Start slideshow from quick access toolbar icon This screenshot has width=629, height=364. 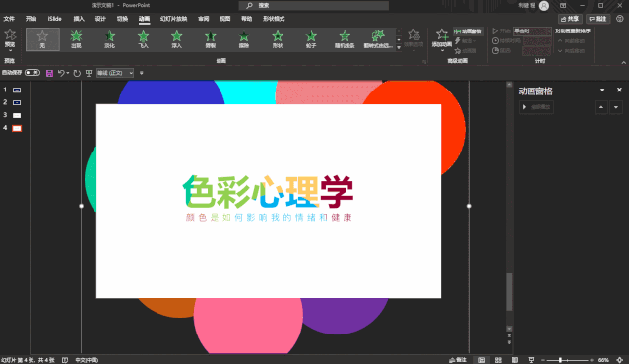coord(89,73)
